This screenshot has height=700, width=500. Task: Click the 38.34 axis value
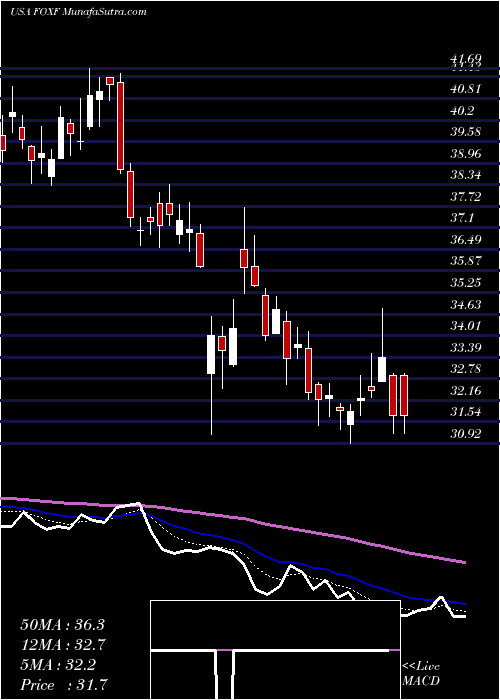(466, 175)
